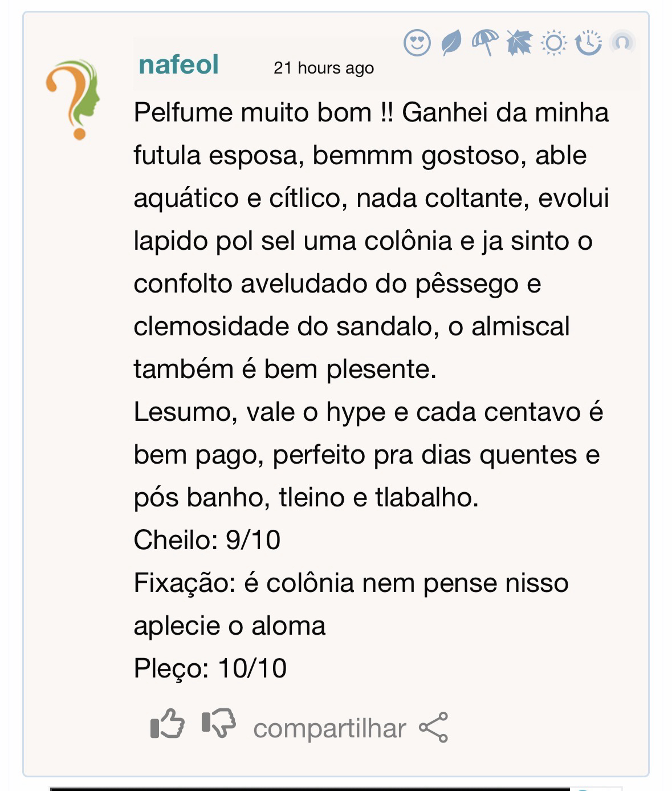Click the "Lesumo, vale o hype" sentence
The image size is (672, 791).
368,412
